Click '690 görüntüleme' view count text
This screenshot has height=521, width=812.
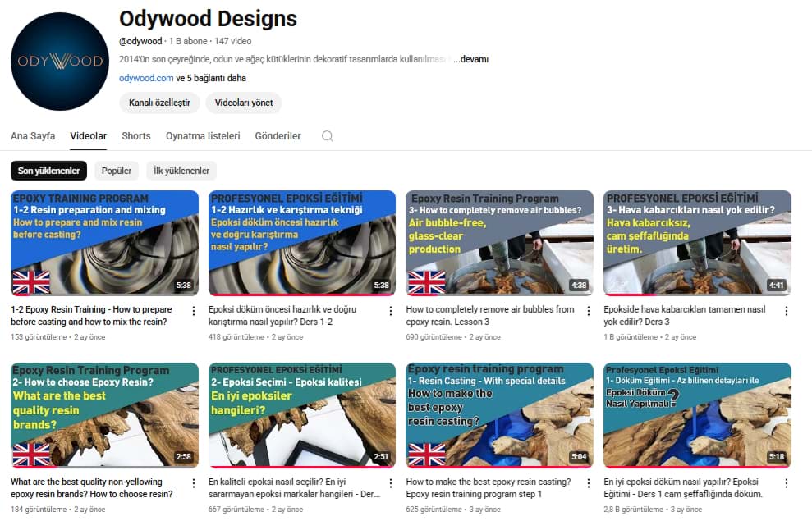tap(434, 337)
